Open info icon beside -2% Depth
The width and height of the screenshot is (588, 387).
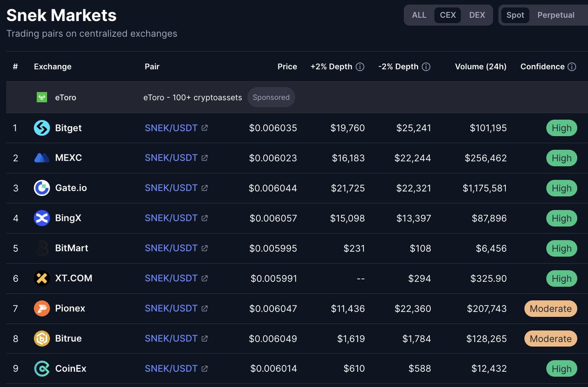(x=426, y=67)
